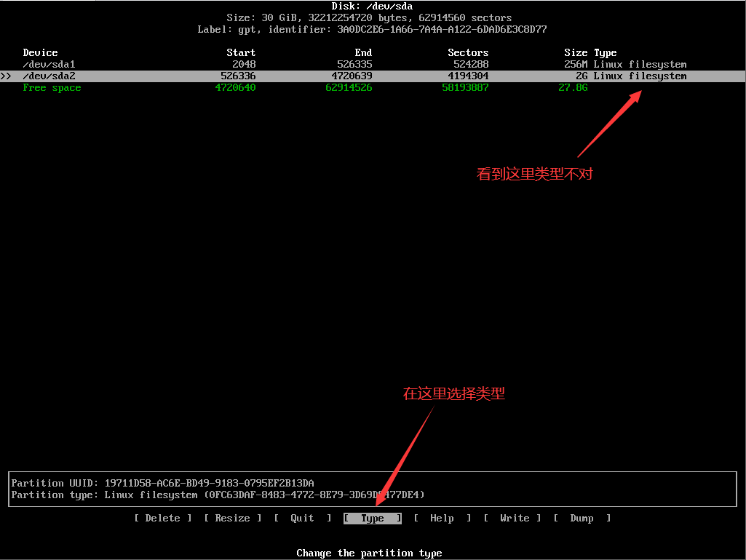Click the gpt label identifier line
746x560 pixels.
(x=372, y=30)
